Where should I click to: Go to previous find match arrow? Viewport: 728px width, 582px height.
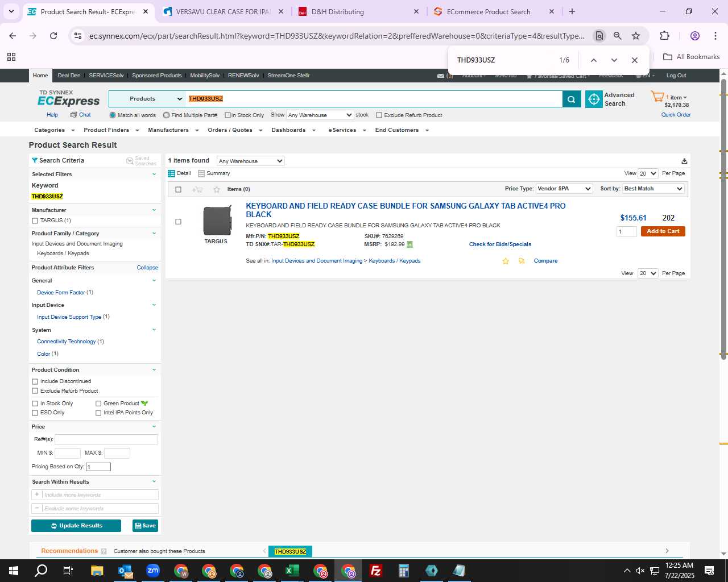[x=593, y=60]
